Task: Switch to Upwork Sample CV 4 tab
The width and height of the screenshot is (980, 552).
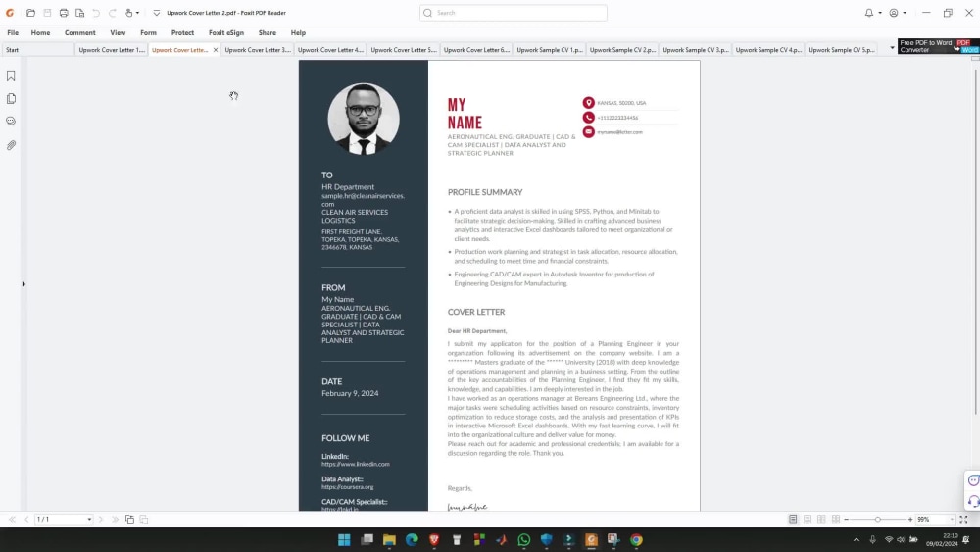Action: 768,49
